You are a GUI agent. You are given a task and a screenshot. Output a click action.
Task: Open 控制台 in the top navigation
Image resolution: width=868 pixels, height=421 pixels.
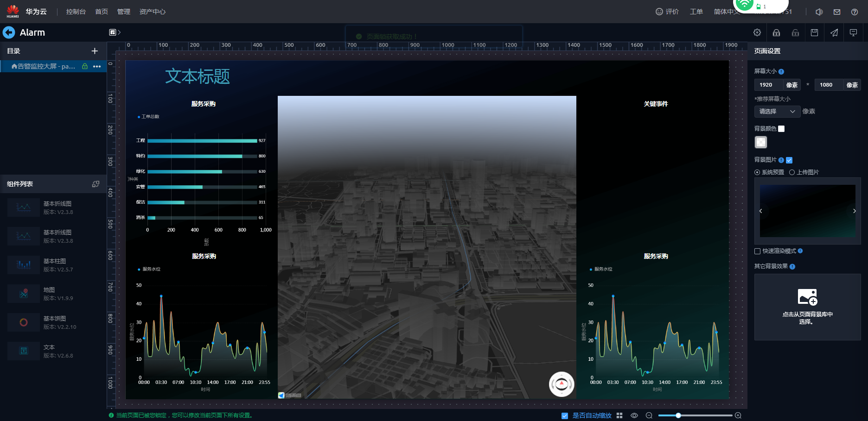point(76,12)
